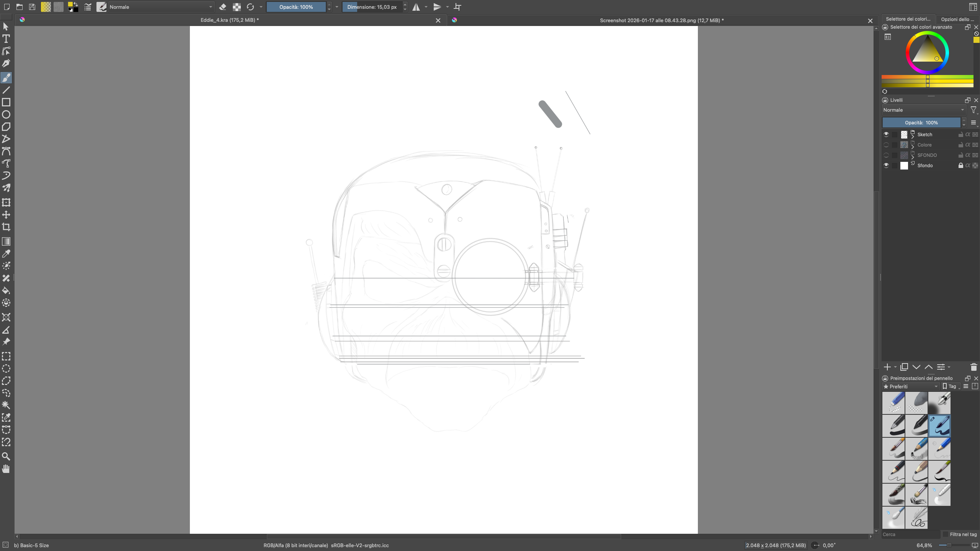Delete layer with trash icon

click(974, 367)
